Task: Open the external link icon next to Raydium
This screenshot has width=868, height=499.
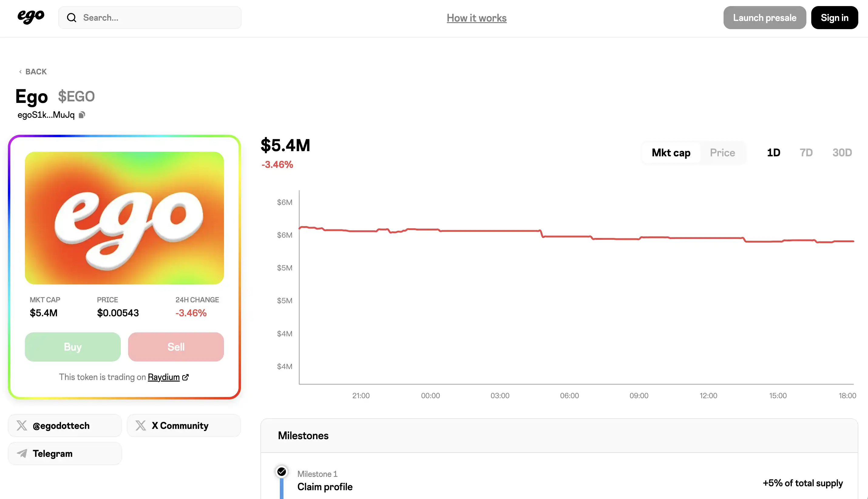Action: click(x=185, y=377)
